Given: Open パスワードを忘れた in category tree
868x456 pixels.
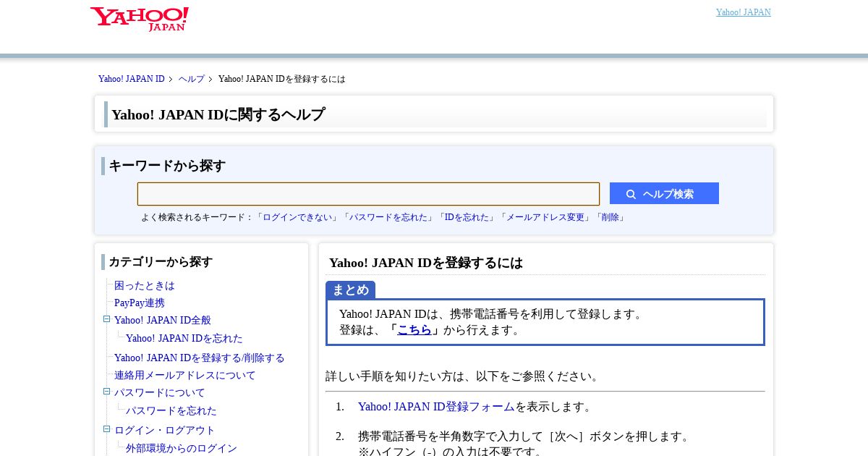Looking at the screenshot, I should (171, 411).
